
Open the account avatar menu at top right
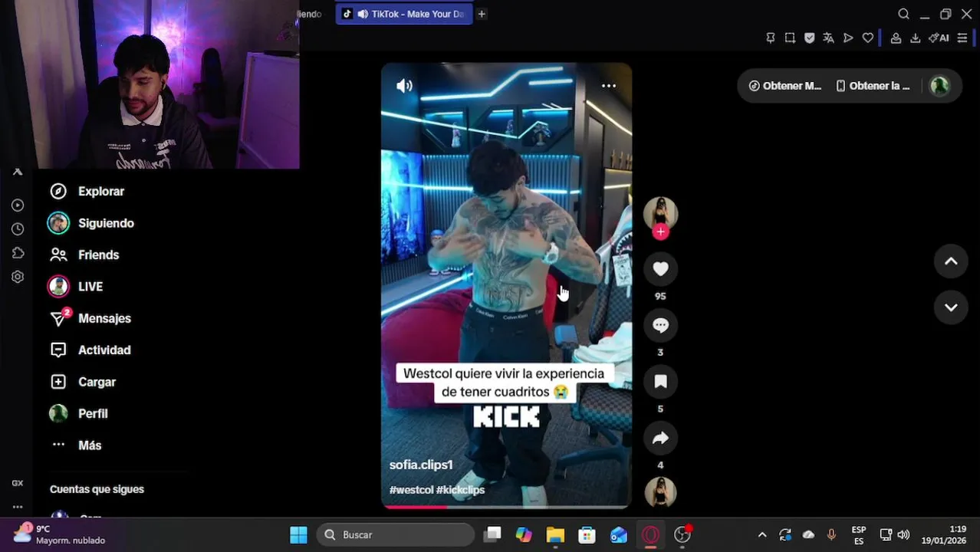coord(939,86)
